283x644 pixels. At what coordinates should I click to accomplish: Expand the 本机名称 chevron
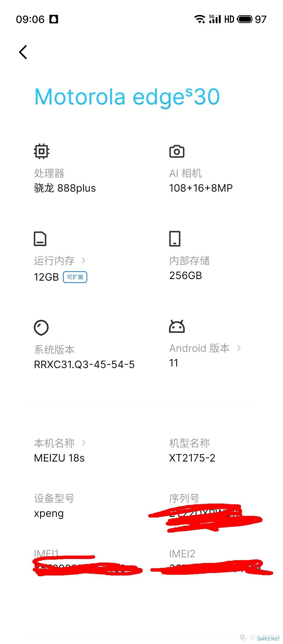[83, 443]
